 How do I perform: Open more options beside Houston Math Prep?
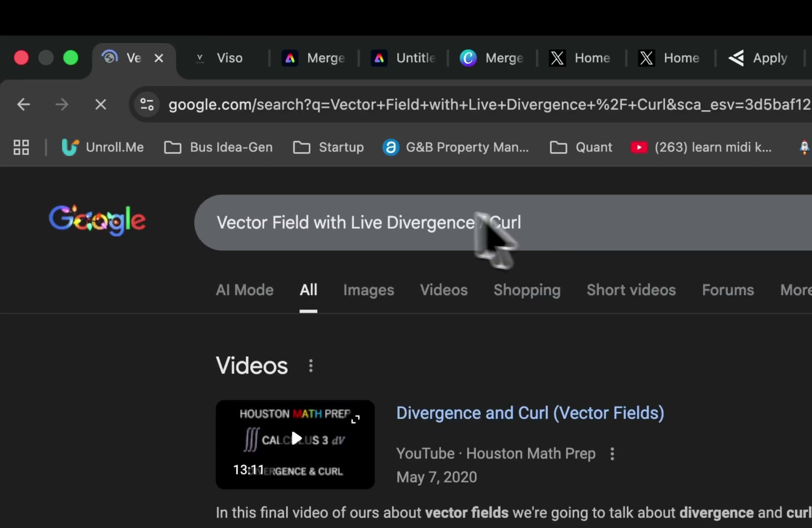[612, 454]
